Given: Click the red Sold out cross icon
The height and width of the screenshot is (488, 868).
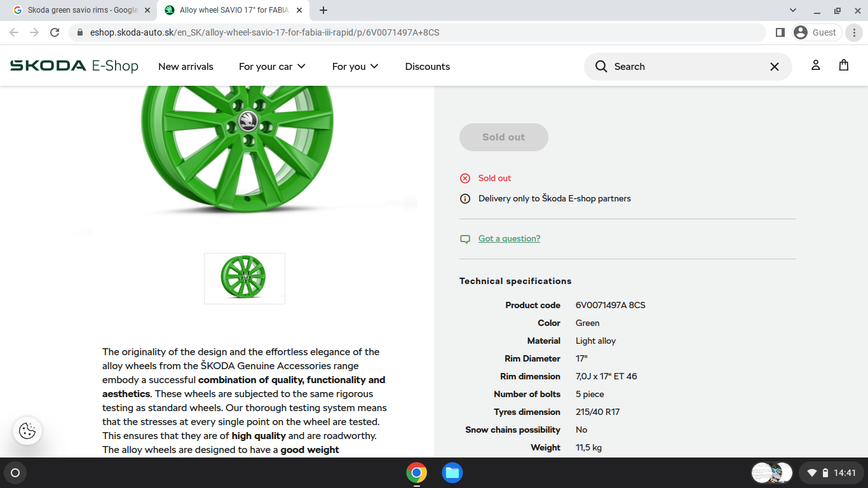Looking at the screenshot, I should (465, 178).
